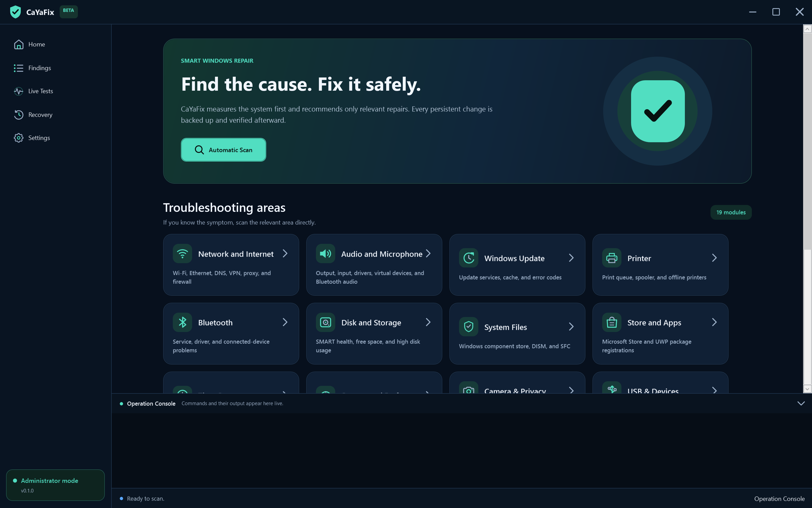This screenshot has width=812, height=508.
Task: Click 'Microsoft Store and UWP package registrations' text
Action: 647,346
